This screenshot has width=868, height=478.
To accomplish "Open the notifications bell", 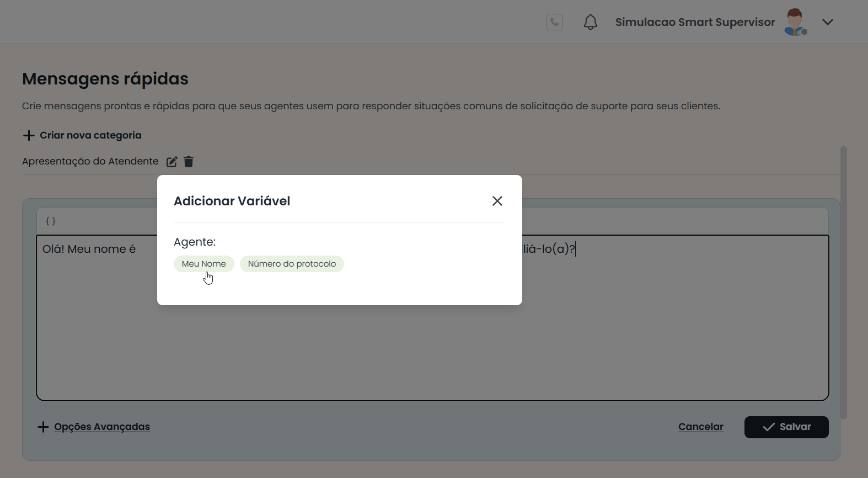I will tap(590, 22).
